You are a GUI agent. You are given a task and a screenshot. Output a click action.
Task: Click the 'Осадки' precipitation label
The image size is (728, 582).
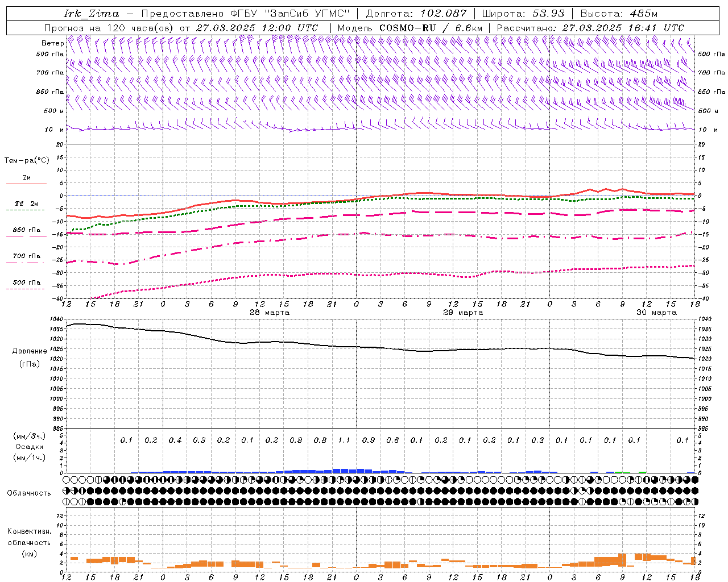click(x=29, y=447)
